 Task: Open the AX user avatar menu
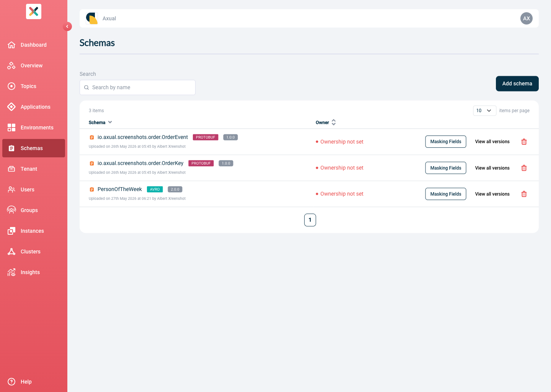tap(527, 18)
